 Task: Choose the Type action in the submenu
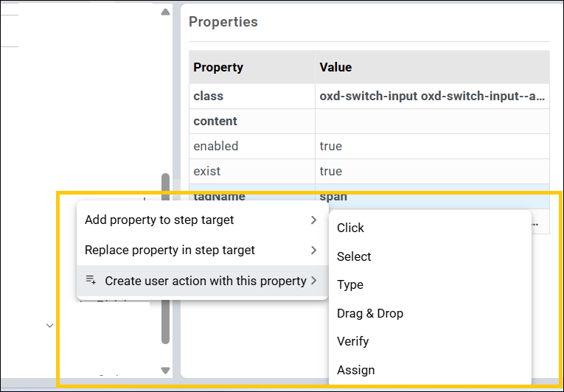tap(350, 285)
